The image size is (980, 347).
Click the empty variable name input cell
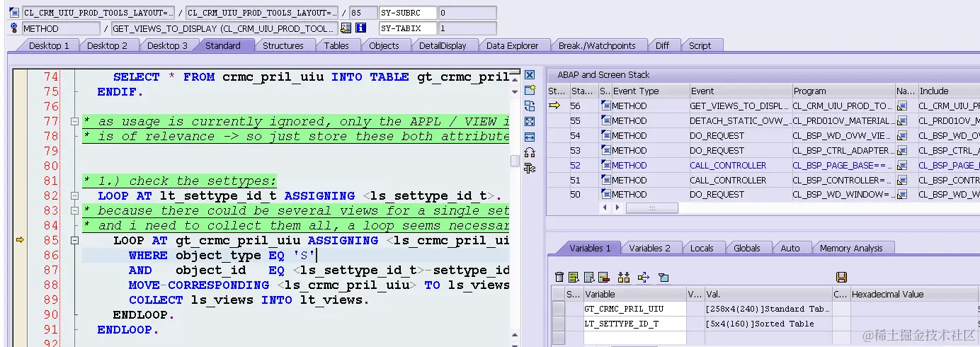point(634,339)
